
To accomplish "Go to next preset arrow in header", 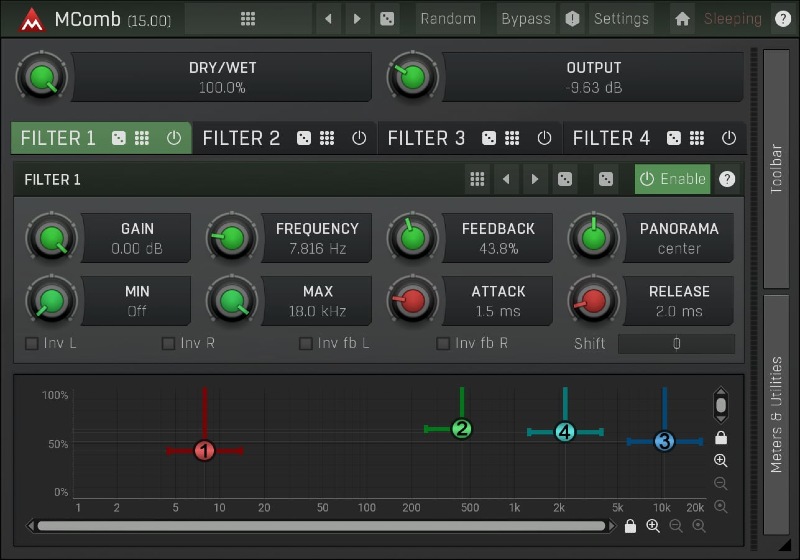I will tap(357, 19).
